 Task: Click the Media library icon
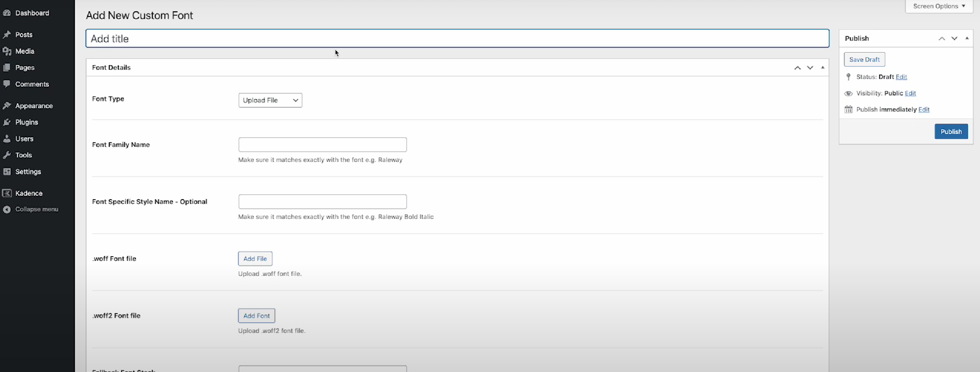[7, 51]
